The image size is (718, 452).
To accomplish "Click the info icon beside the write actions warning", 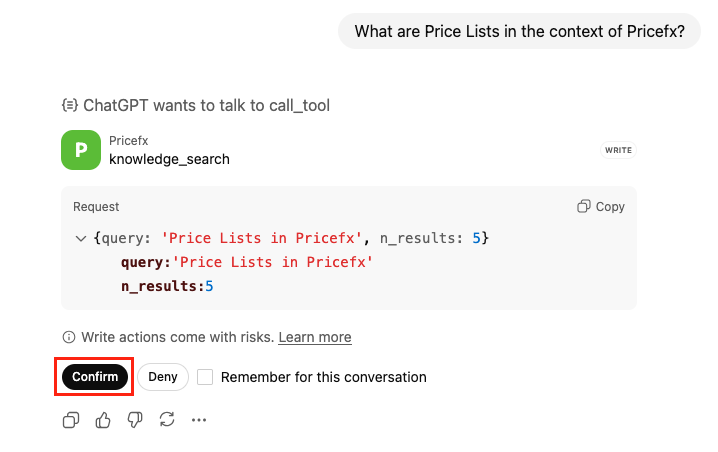I will pos(69,338).
